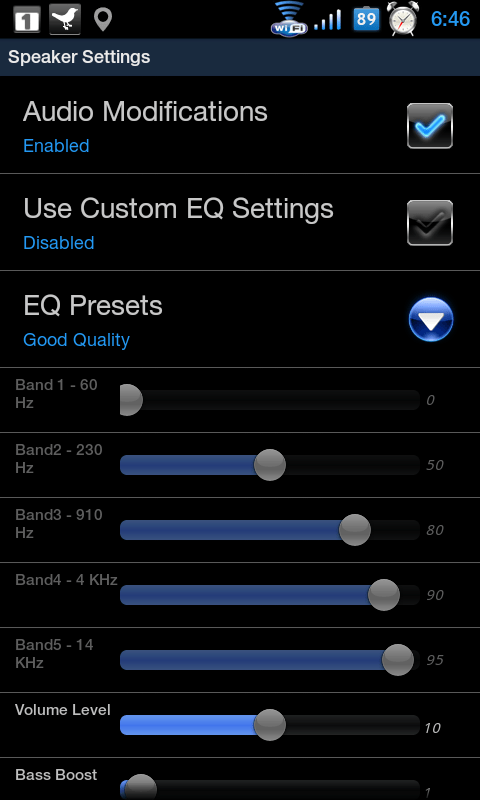Click the Volume Level slider thumb

click(269, 725)
